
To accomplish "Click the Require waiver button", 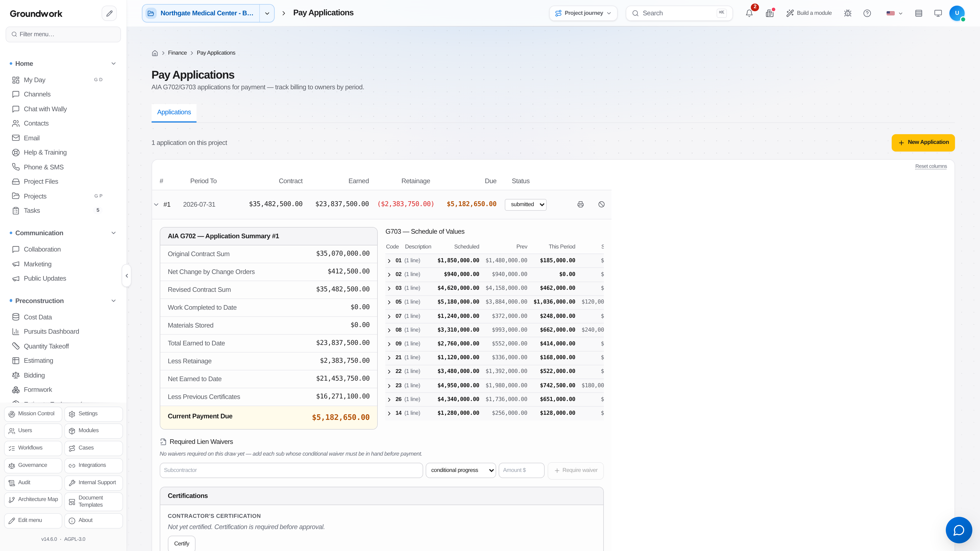I will pyautogui.click(x=575, y=470).
